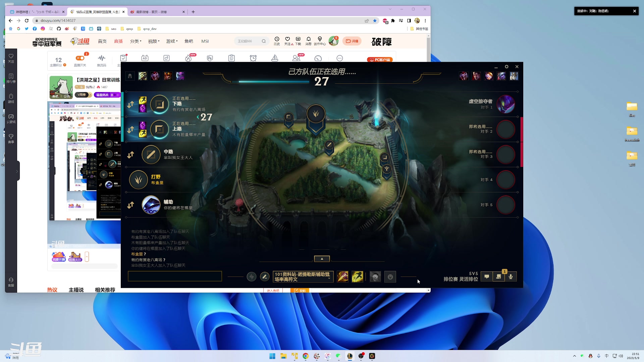Open Chrome three-dot menu

(x=425, y=20)
